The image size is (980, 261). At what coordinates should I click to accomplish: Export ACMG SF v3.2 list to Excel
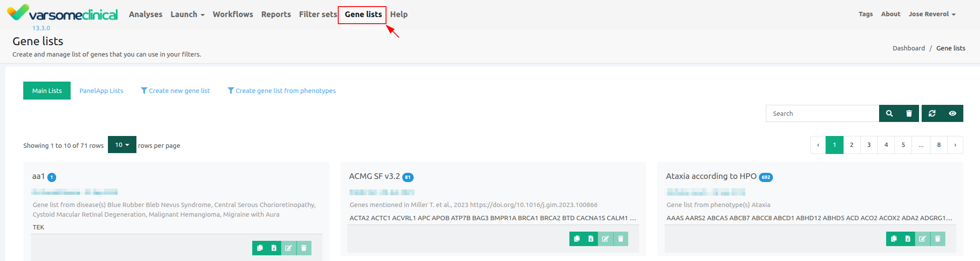(591, 239)
